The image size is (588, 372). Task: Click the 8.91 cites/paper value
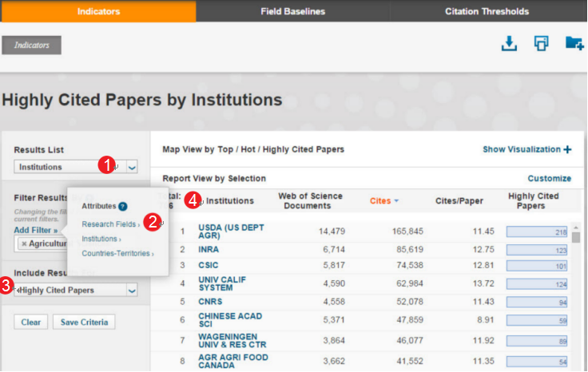(486, 320)
